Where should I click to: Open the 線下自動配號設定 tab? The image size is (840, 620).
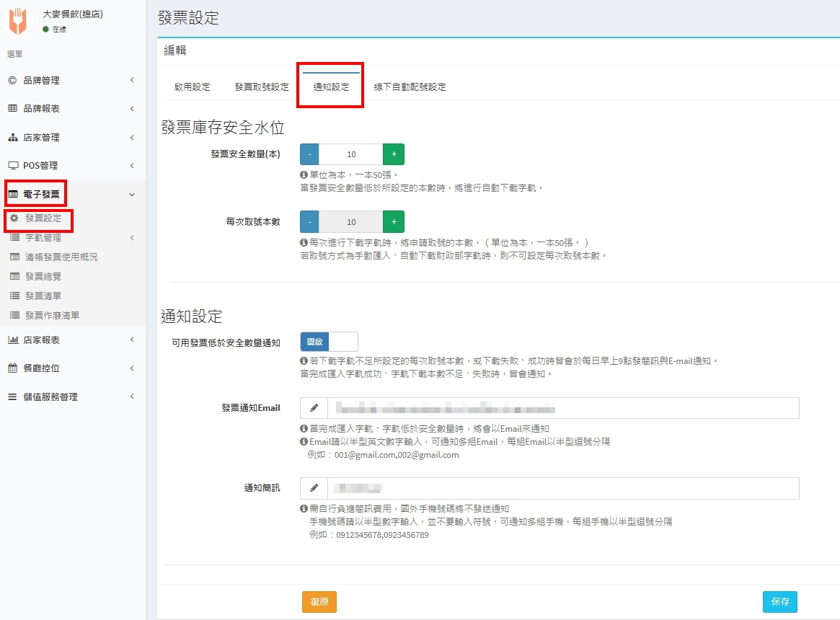coord(410,87)
